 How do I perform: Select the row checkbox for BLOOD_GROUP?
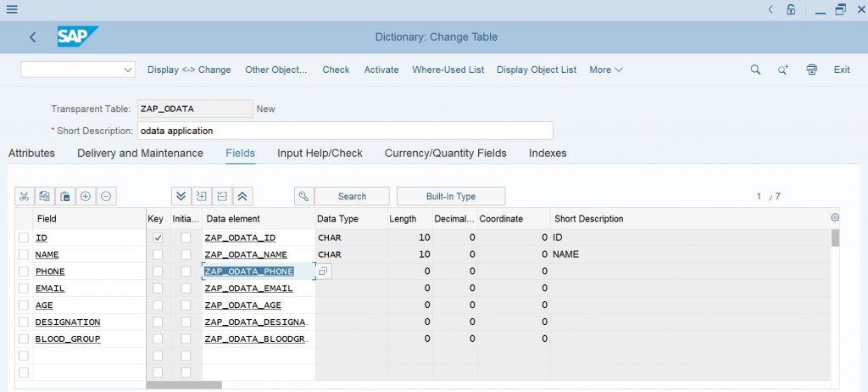point(23,339)
